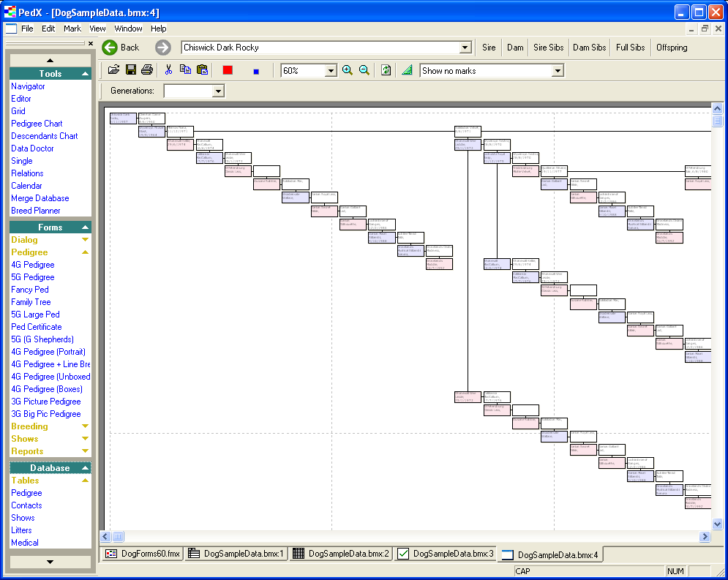The image size is (728, 580).
Task: Click the Print icon in toolbar
Action: 147,70
